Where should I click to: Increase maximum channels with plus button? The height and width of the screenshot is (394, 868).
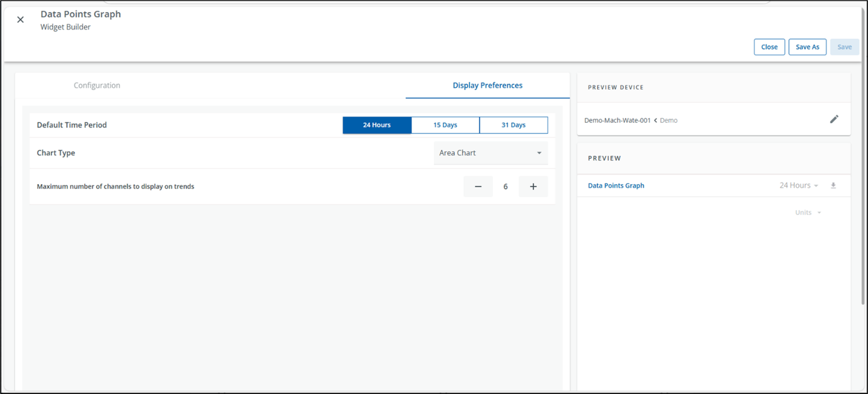pos(533,186)
